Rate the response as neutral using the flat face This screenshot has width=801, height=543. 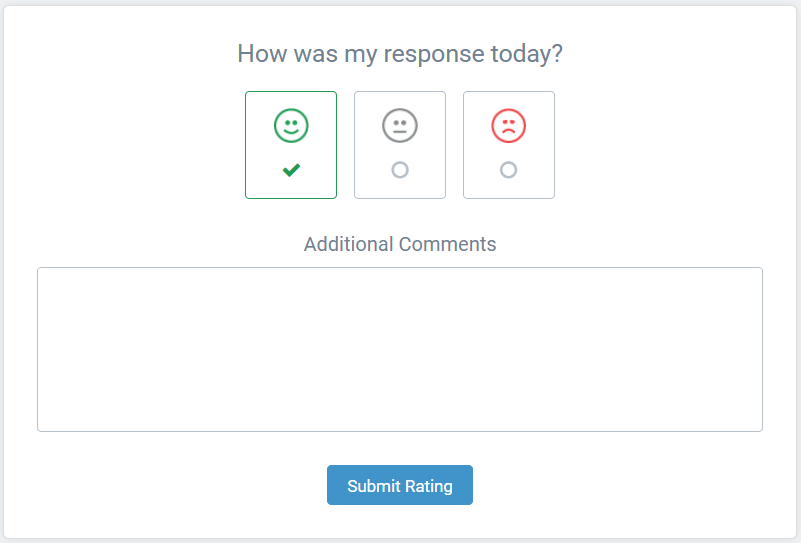pyautogui.click(x=400, y=125)
